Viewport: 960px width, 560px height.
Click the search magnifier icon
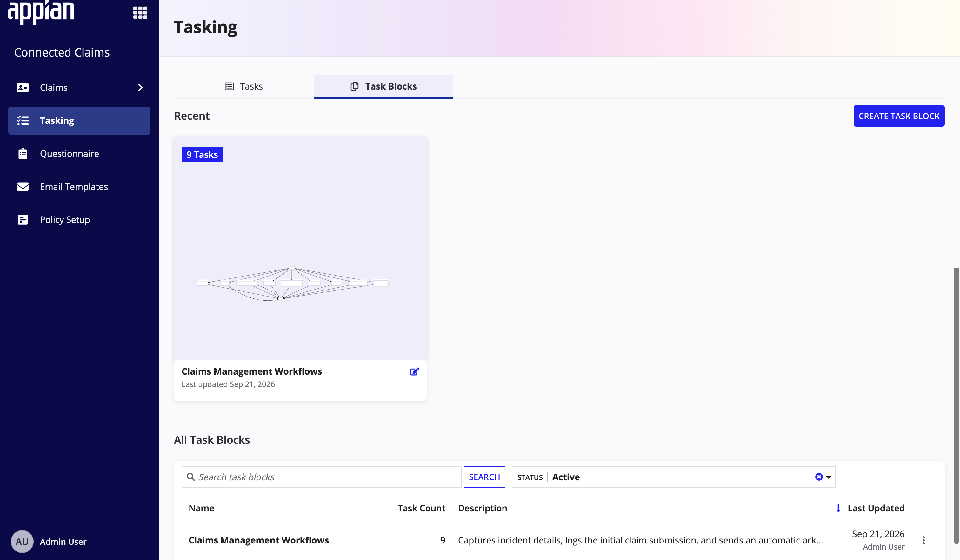[x=190, y=477]
